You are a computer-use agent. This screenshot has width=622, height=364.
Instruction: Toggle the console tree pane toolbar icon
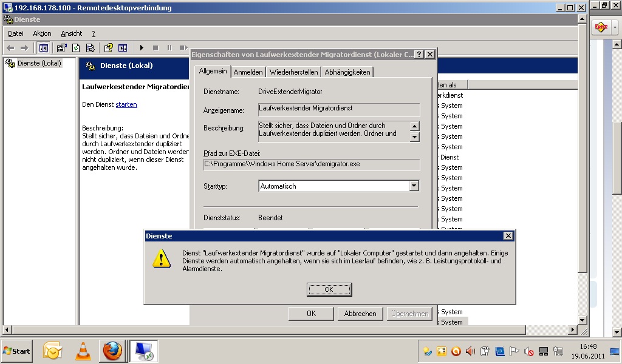(43, 48)
